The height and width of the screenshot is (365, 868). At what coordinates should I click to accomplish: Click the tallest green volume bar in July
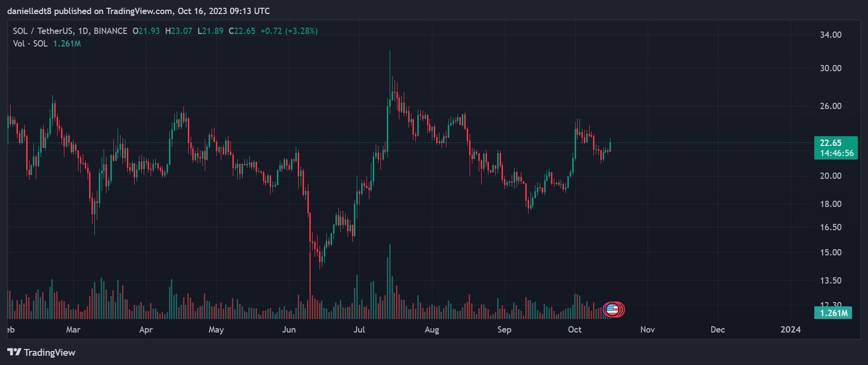tap(390, 282)
